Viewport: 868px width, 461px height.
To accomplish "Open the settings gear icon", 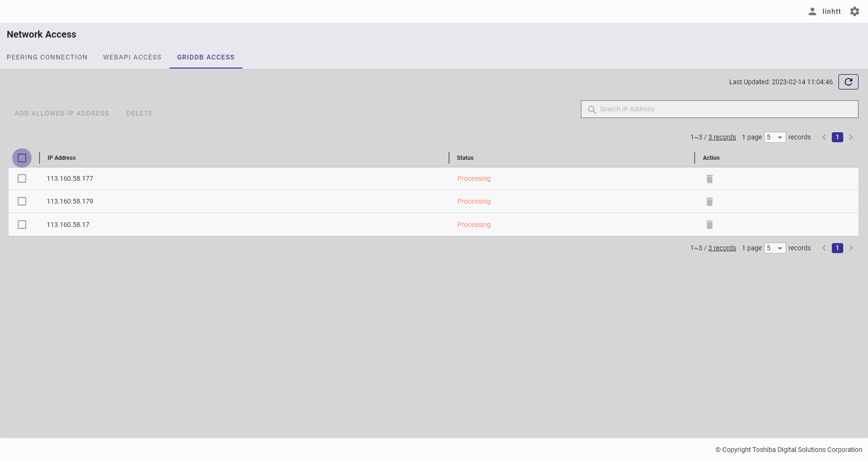I will [855, 11].
